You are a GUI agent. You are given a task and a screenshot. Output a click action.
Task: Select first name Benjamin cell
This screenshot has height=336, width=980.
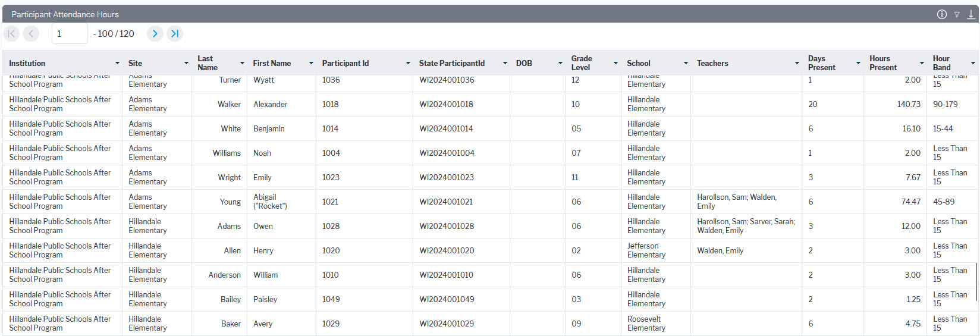[281, 128]
